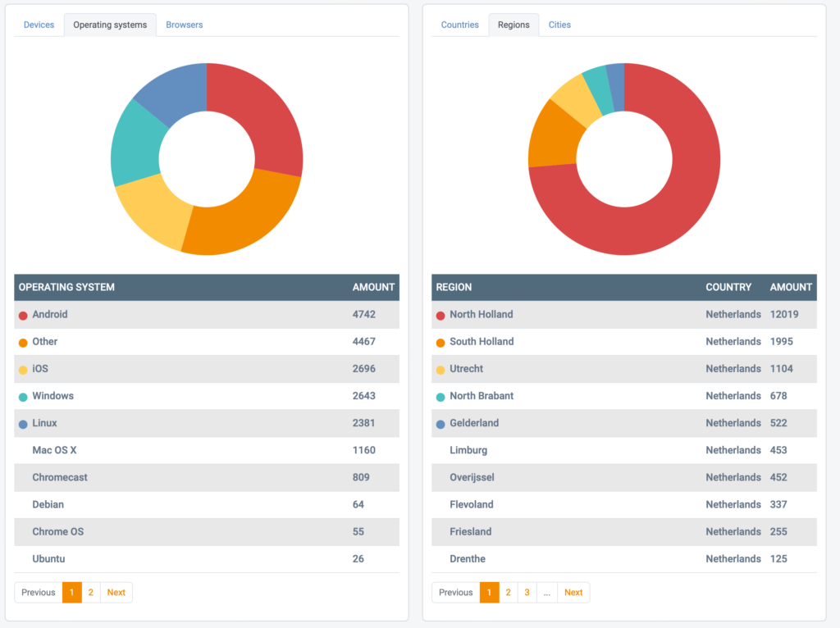840x628 pixels.
Task: Open page 3 of regions list
Action: [x=527, y=592]
